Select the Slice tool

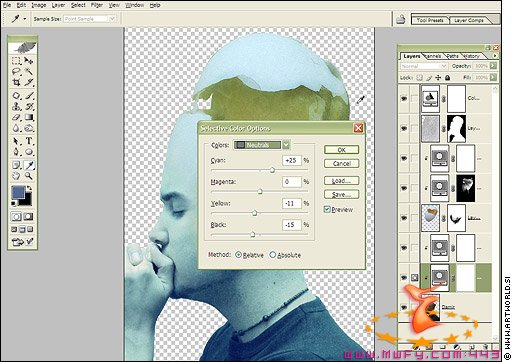(x=29, y=82)
